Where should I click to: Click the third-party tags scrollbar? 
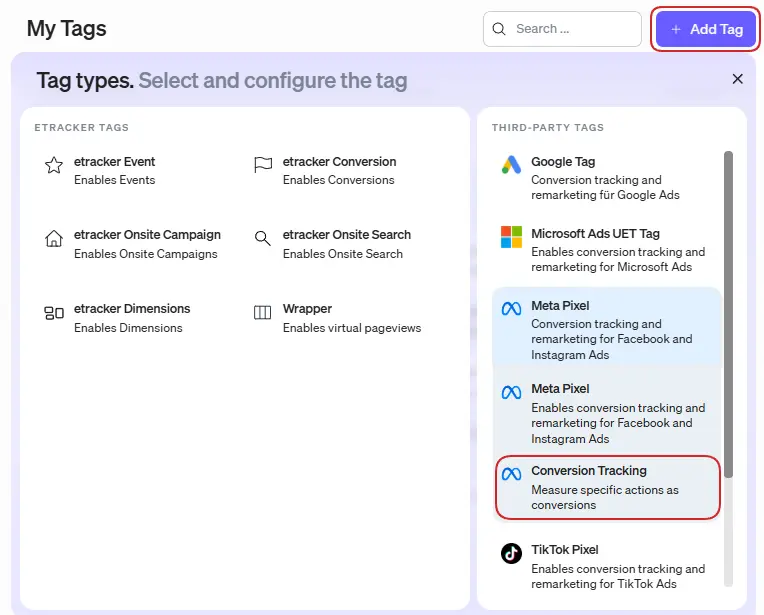pos(728,314)
